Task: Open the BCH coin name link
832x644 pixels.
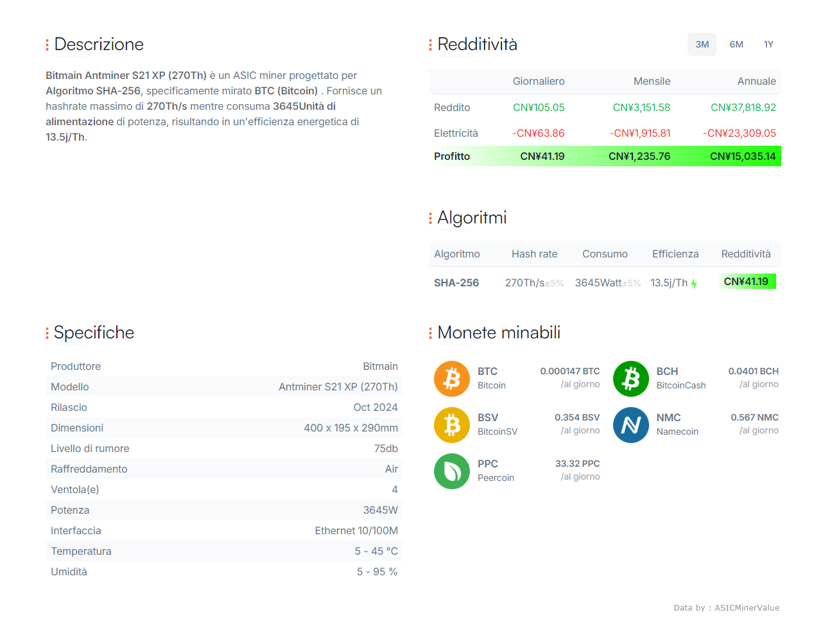Action: [x=667, y=371]
